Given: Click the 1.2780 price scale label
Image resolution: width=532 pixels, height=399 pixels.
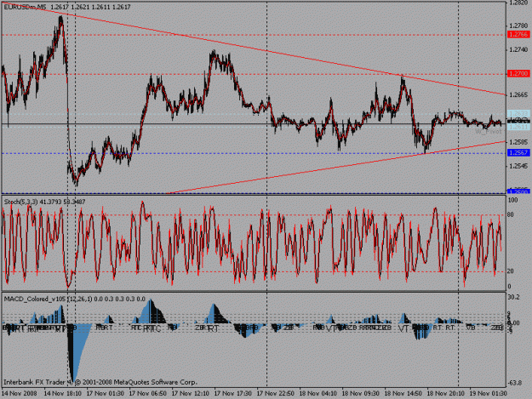Looking at the screenshot, I should click(x=518, y=26).
